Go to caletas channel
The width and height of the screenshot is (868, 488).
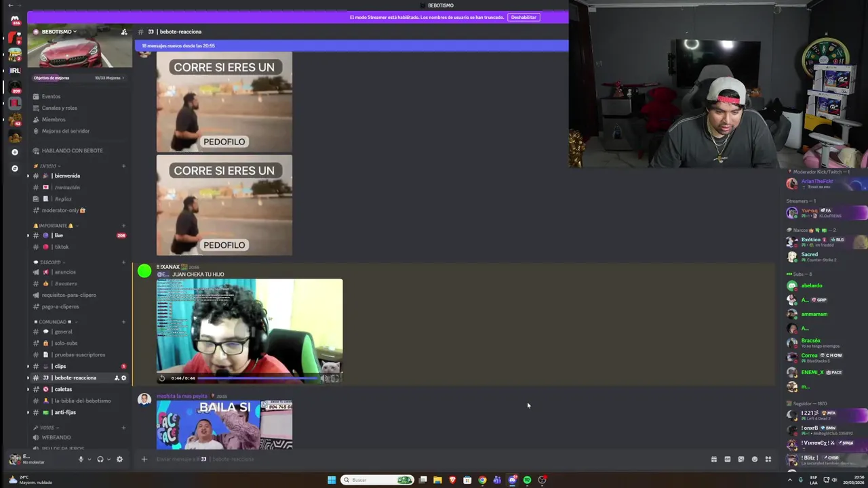pyautogui.click(x=79, y=390)
